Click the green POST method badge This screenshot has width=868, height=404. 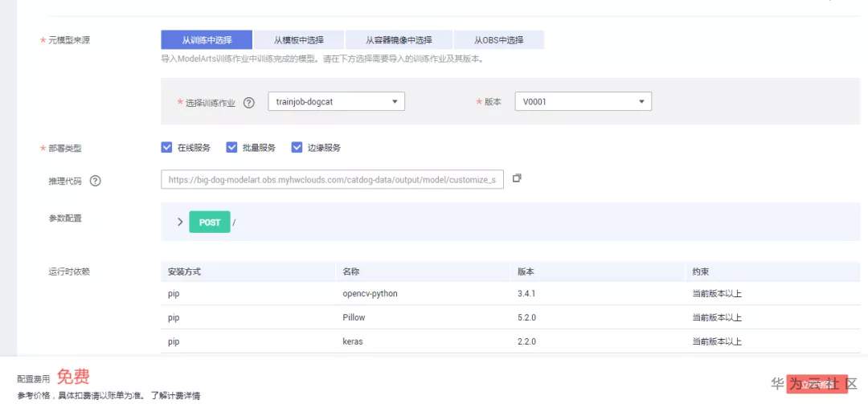click(210, 222)
